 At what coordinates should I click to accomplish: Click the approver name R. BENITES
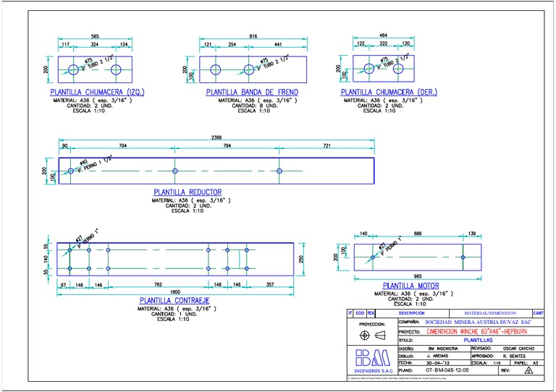click(514, 357)
